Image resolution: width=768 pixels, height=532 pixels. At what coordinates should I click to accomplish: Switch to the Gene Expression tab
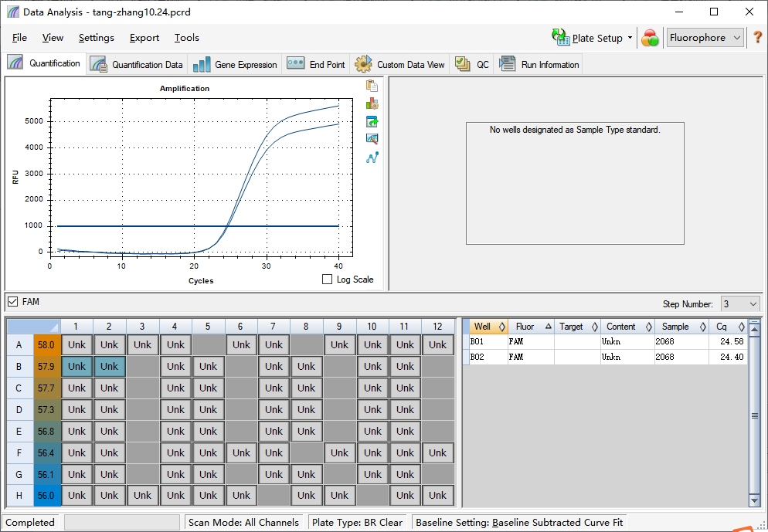point(235,65)
